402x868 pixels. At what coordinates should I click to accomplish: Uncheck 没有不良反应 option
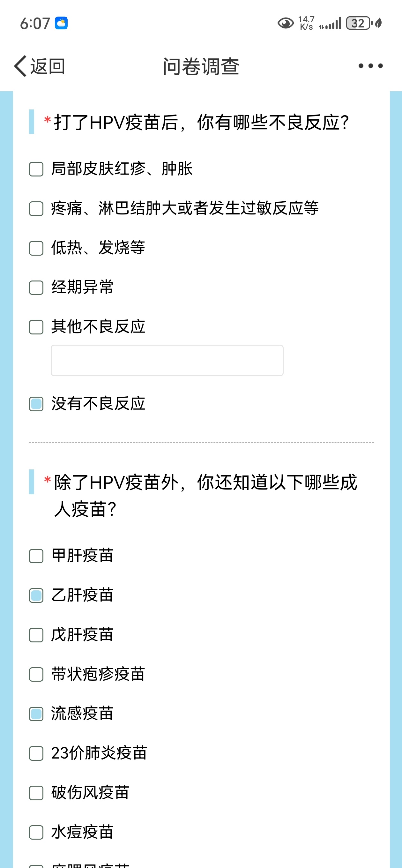[x=36, y=404]
